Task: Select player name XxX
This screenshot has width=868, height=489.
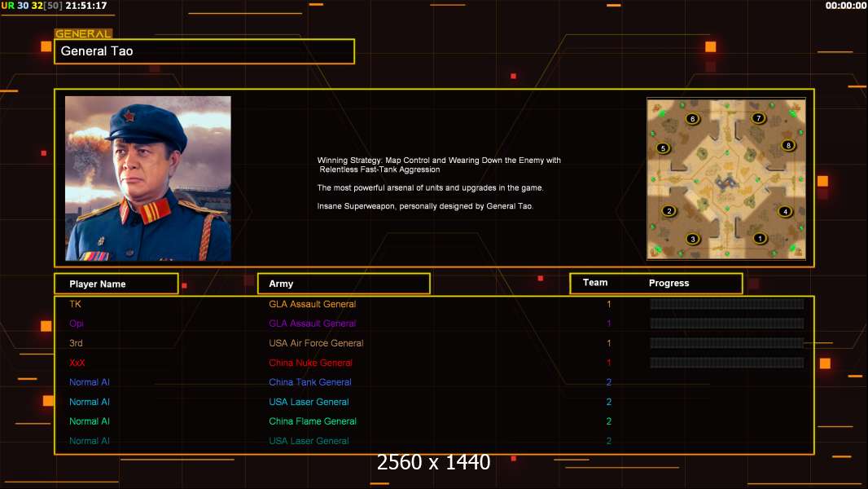Action: coord(77,363)
